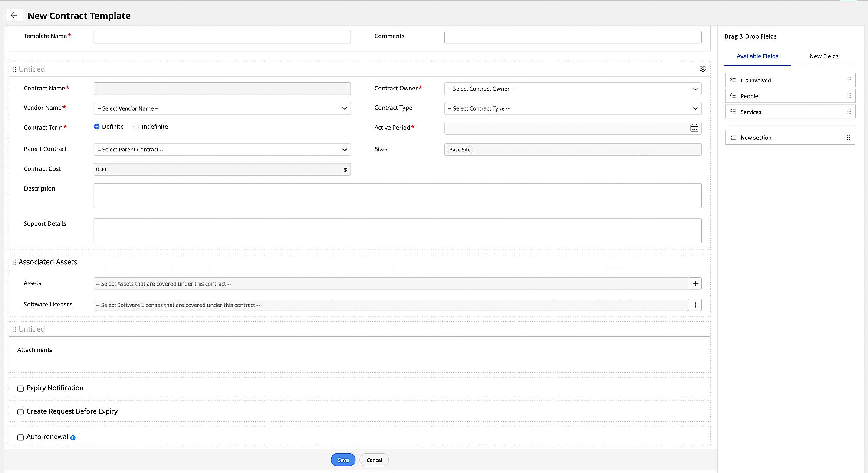This screenshot has height=473, width=868.
Task: Click the Auto-renewal info icon
Action: click(73, 438)
